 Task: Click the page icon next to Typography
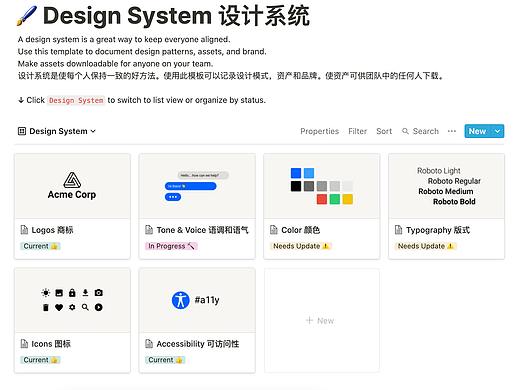coord(398,230)
